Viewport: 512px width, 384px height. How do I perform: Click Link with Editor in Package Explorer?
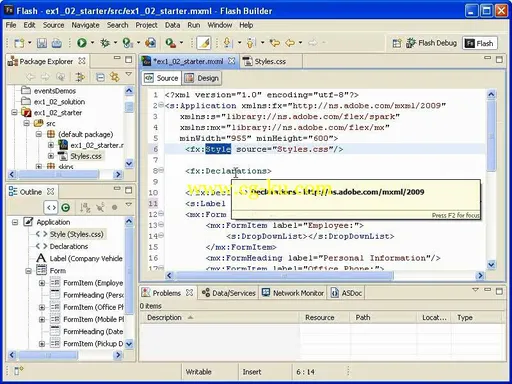point(114,77)
